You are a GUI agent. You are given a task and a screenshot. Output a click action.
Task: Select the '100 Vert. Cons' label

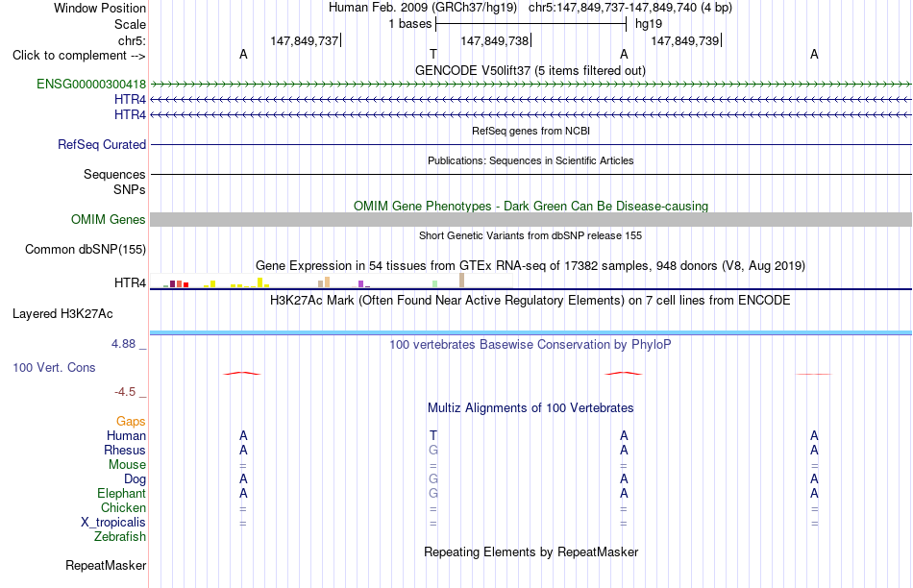[x=54, y=367]
